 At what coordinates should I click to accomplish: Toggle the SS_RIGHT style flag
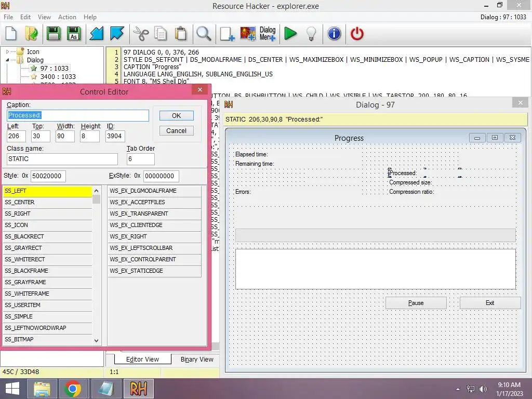tap(47, 214)
